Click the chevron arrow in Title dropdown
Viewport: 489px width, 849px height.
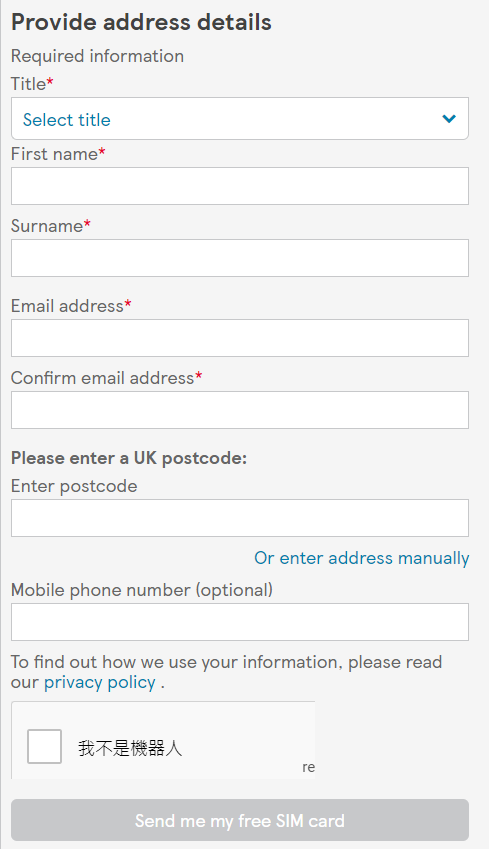pyautogui.click(x=449, y=119)
